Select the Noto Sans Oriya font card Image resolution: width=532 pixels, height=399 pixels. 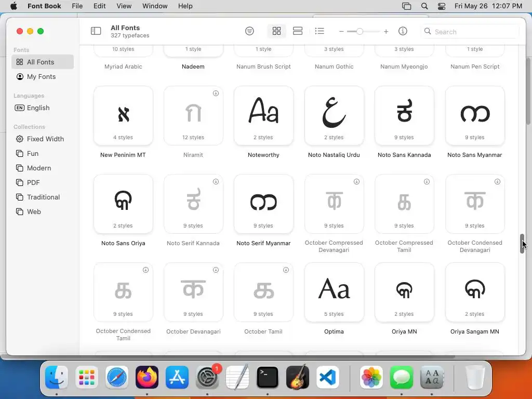point(123,204)
